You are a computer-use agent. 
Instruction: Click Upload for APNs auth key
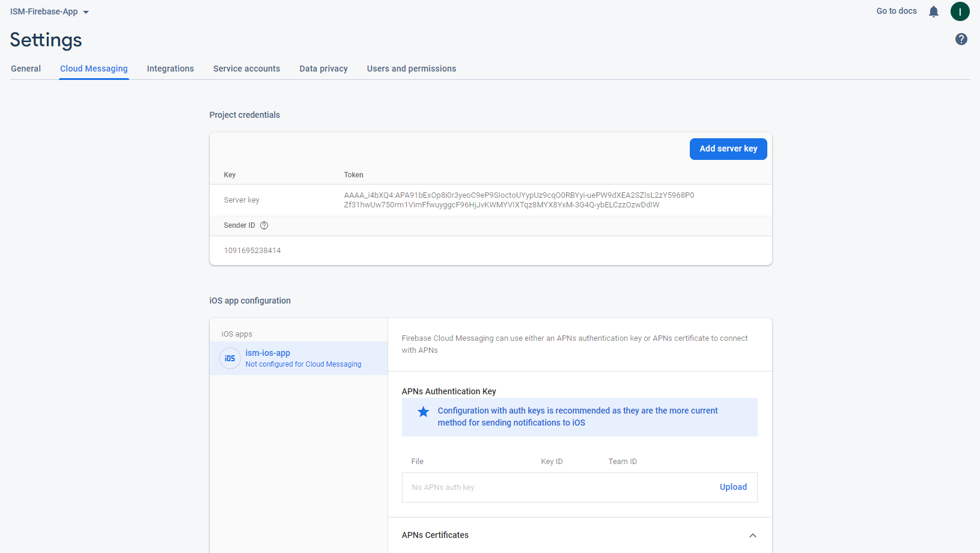pyautogui.click(x=733, y=487)
